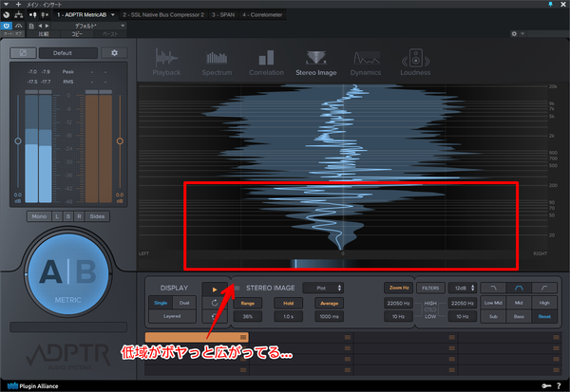Select the band-pass filter shape
This screenshot has width=570, height=392.
(519, 289)
